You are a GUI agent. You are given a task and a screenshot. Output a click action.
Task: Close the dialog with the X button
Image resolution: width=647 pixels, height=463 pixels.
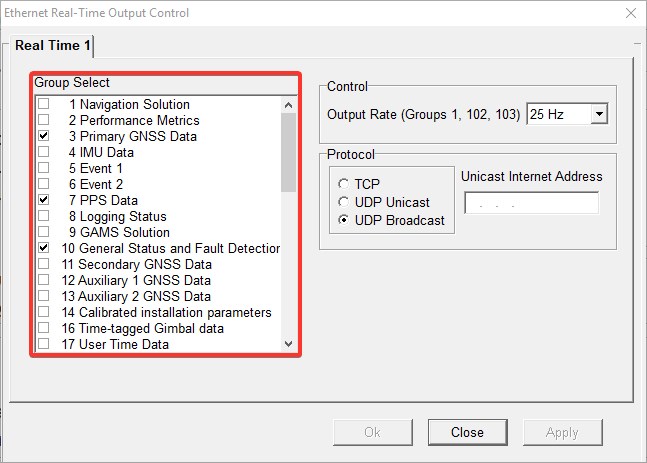click(630, 13)
